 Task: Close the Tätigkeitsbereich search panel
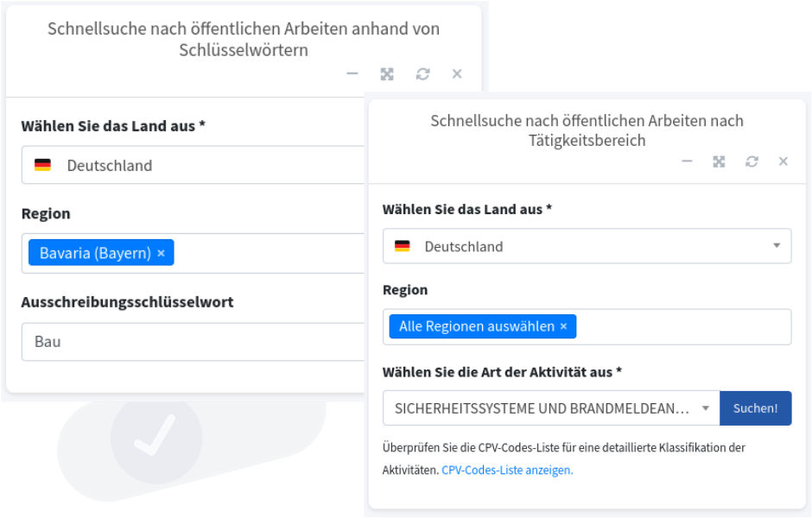pyautogui.click(x=783, y=161)
